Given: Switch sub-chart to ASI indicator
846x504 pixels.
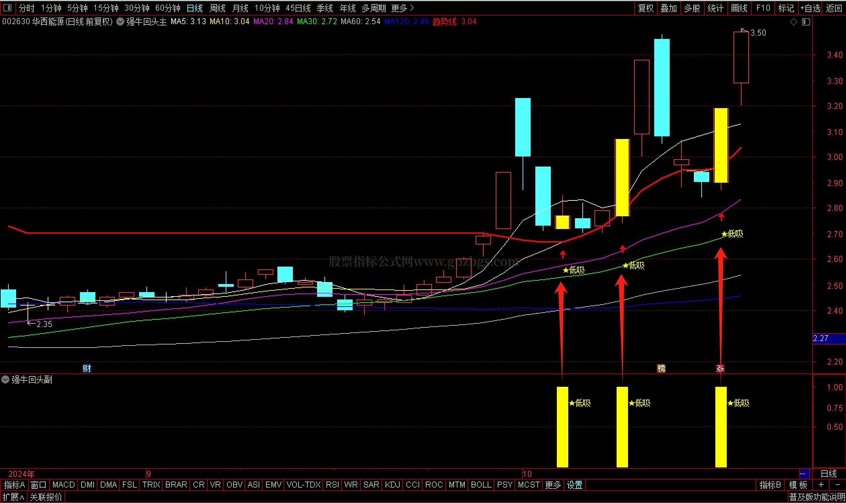Looking at the screenshot, I should coord(254,485).
